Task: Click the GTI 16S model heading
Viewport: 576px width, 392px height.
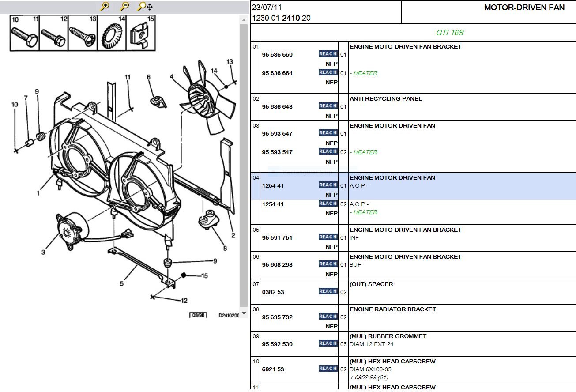Action: (450, 33)
